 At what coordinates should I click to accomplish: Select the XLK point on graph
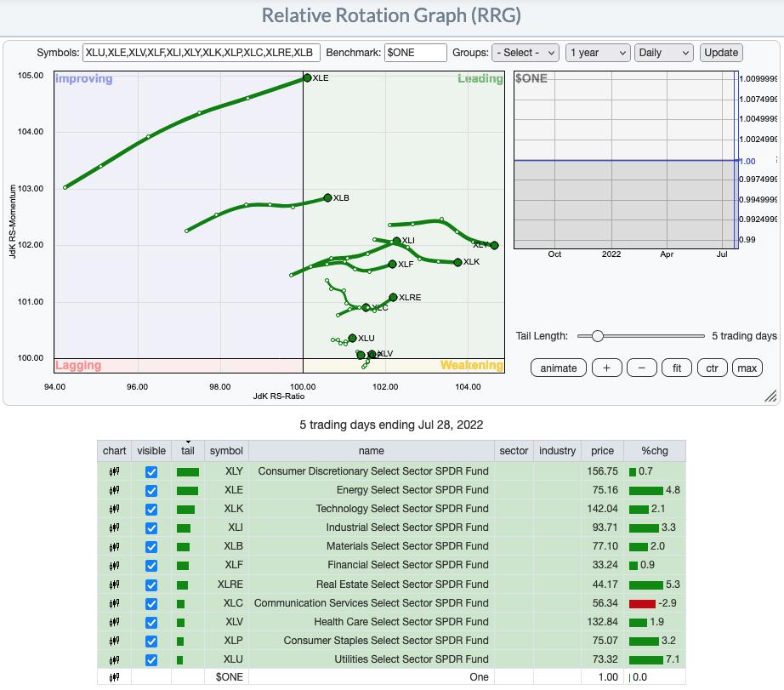point(457,262)
